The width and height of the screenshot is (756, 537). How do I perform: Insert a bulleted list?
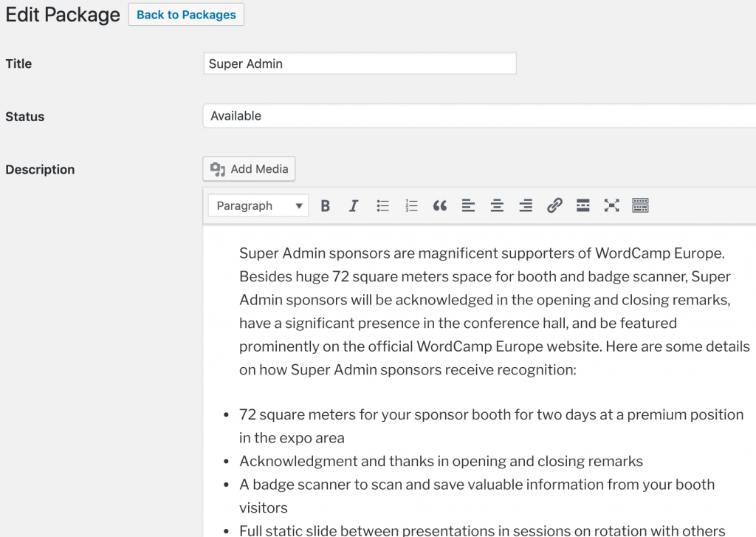coord(383,206)
